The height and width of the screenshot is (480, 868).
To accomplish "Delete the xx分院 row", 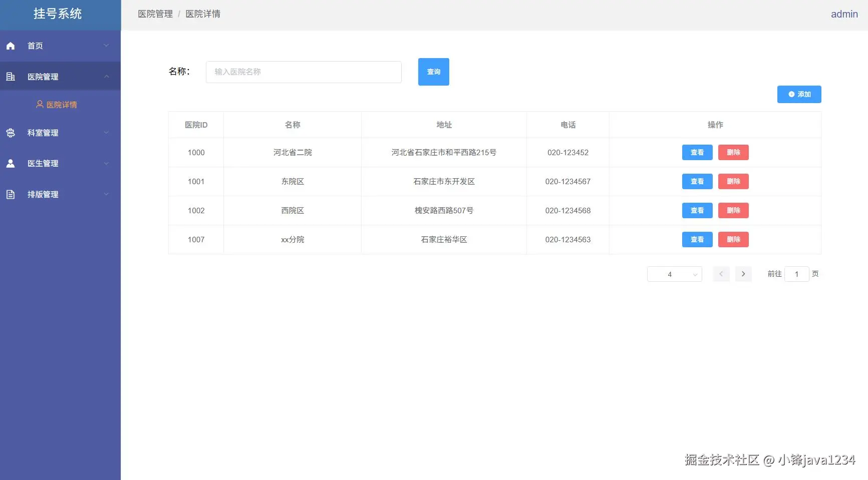I will tap(733, 240).
